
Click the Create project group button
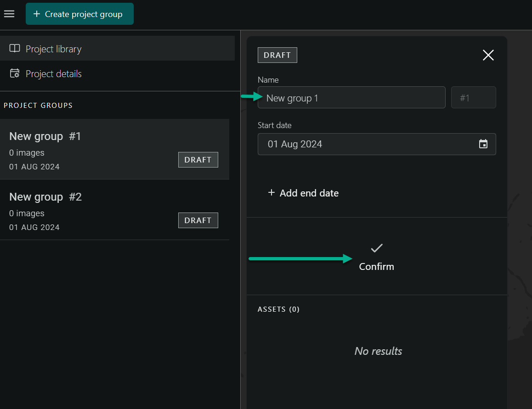pyautogui.click(x=79, y=14)
